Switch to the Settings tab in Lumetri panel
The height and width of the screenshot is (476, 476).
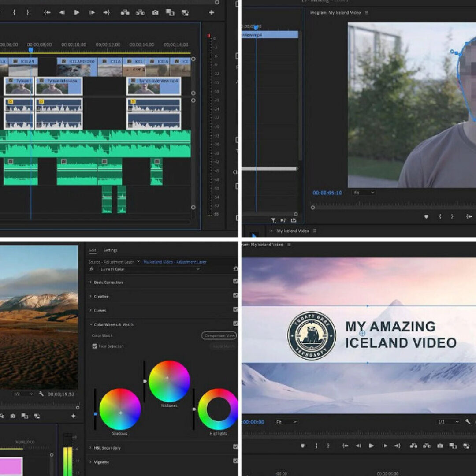click(x=110, y=250)
